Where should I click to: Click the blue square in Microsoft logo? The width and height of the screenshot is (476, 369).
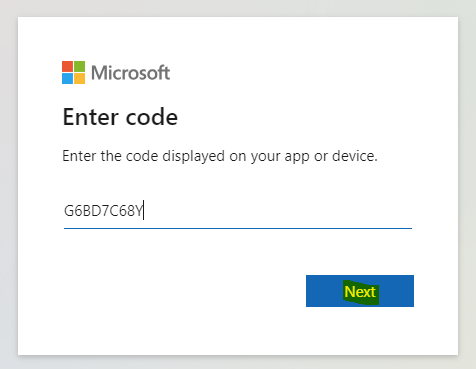coord(67,78)
